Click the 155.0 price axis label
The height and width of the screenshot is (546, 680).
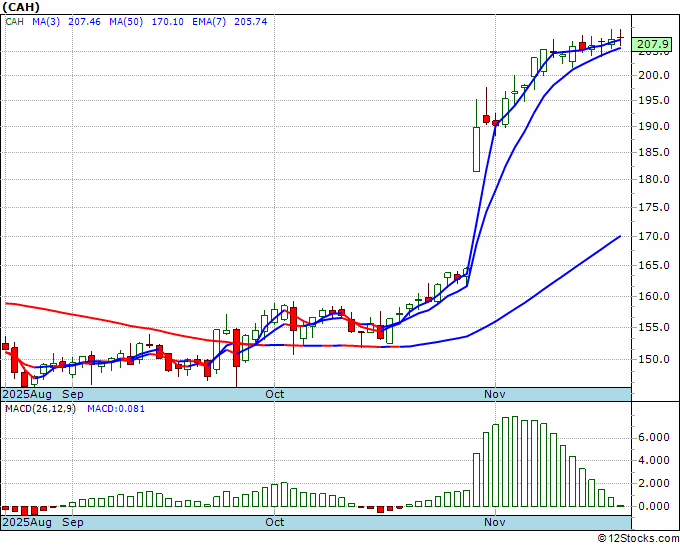(654, 328)
